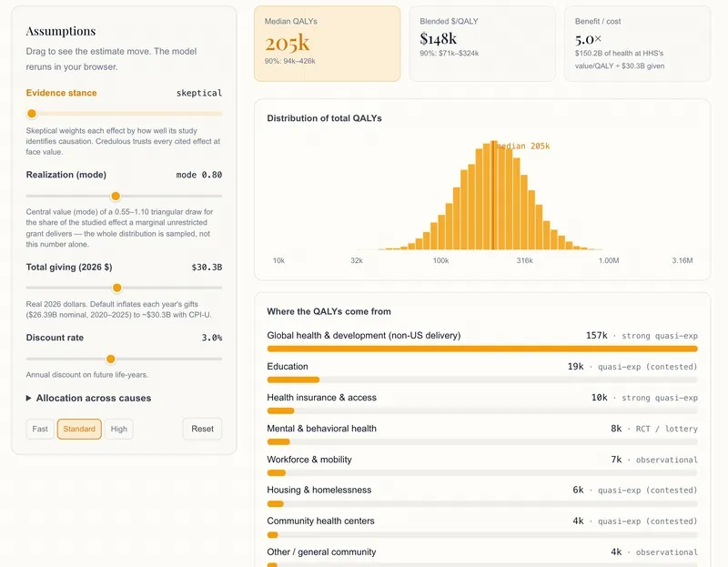Select the Standard simulation preset

(79, 429)
